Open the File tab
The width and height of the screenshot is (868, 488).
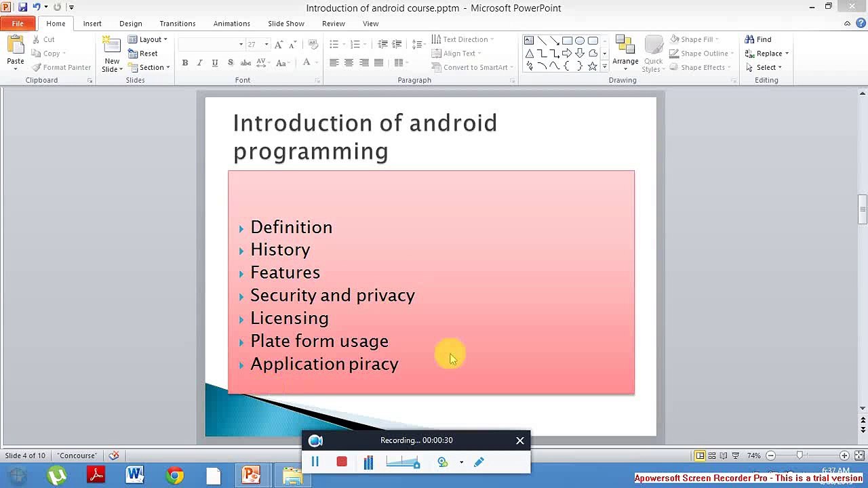pyautogui.click(x=18, y=24)
